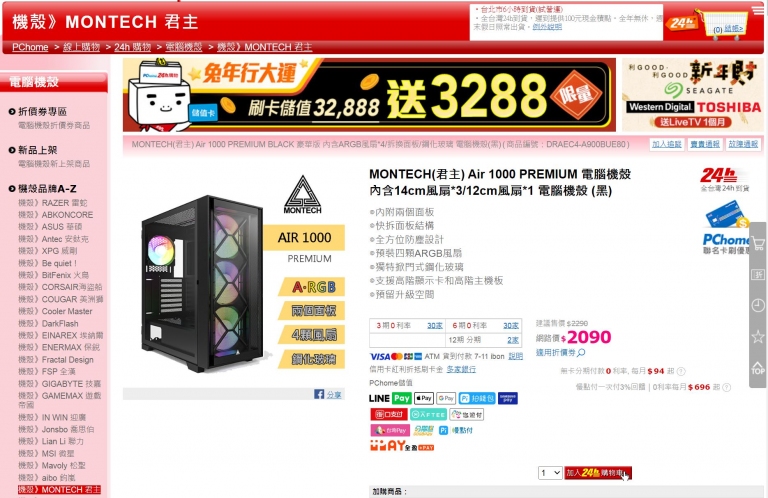Image resolution: width=768 pixels, height=498 pixels.
Task: Add item to the 24h shopping cart
Action: (598, 473)
